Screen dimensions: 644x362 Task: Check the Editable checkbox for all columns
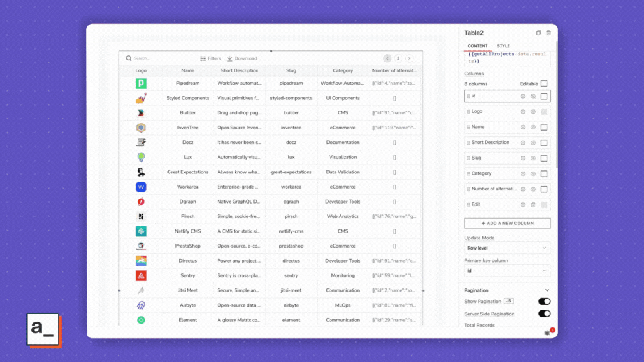(544, 84)
